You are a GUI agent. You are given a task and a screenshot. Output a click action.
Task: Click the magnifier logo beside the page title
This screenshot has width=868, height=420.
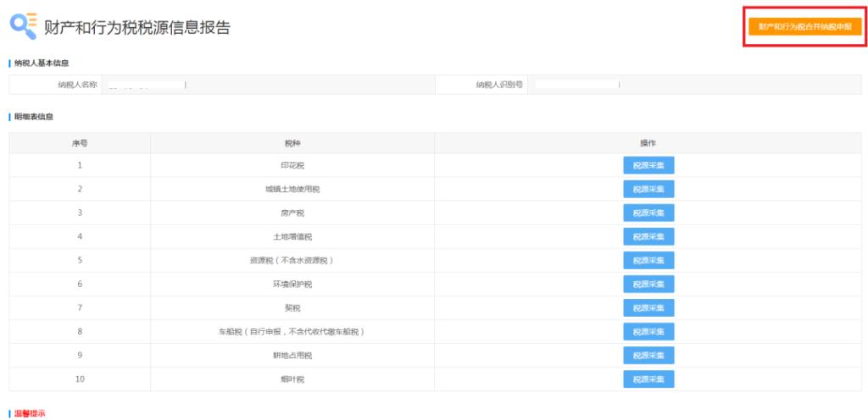pos(23,26)
